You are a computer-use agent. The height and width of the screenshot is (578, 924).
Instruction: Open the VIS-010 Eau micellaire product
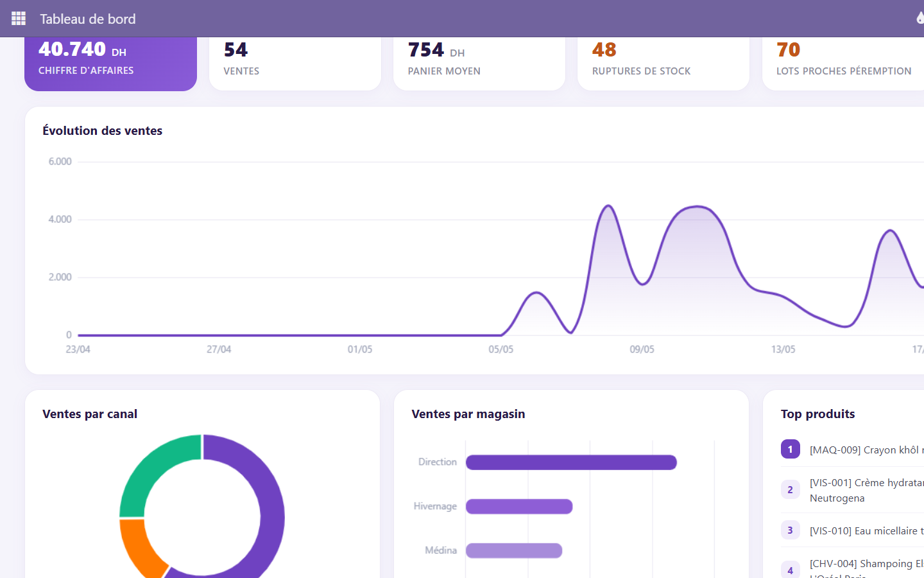pyautogui.click(x=867, y=530)
